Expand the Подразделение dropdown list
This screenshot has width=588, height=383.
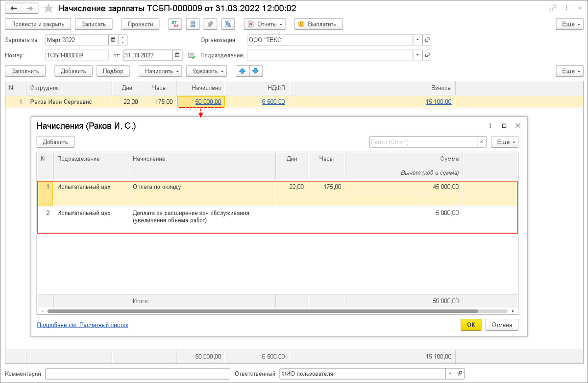click(x=417, y=55)
